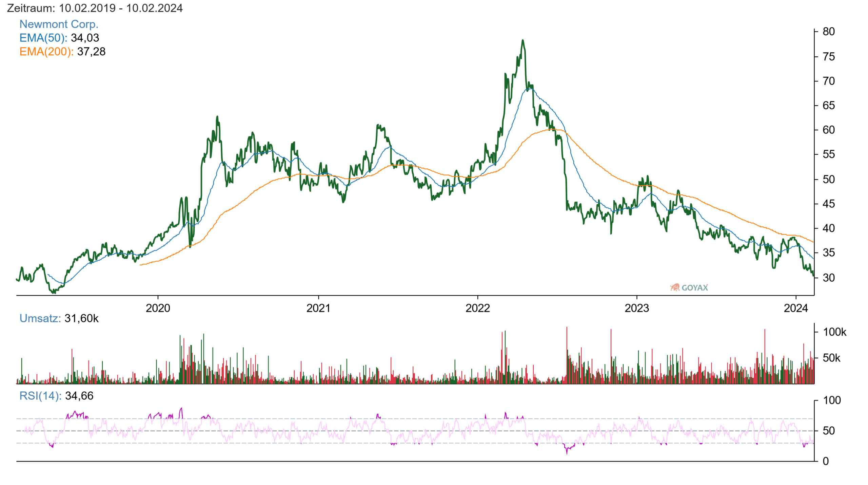868x485 pixels.
Task: Click the RSI(14) value 34,66
Action: pos(79,396)
